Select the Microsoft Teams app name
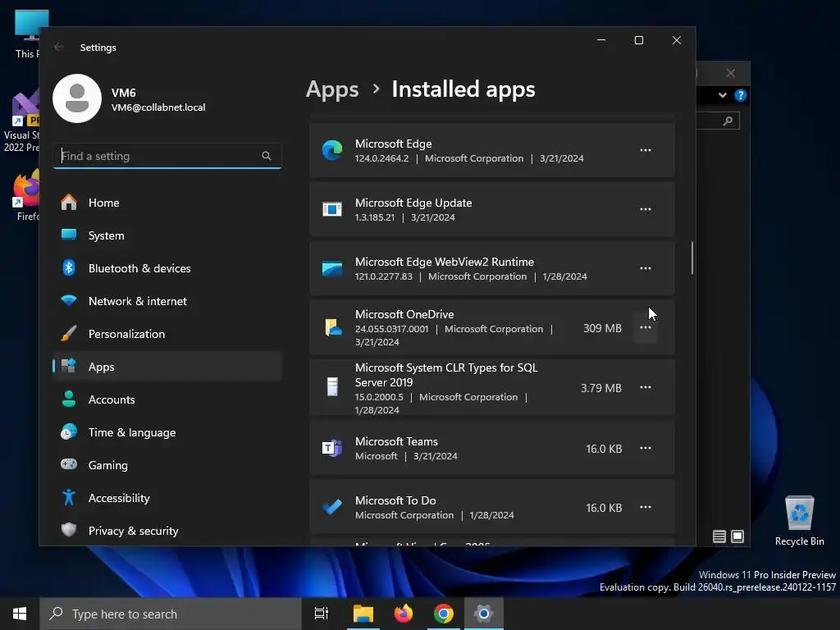Viewport: 840px width, 630px height. click(396, 441)
